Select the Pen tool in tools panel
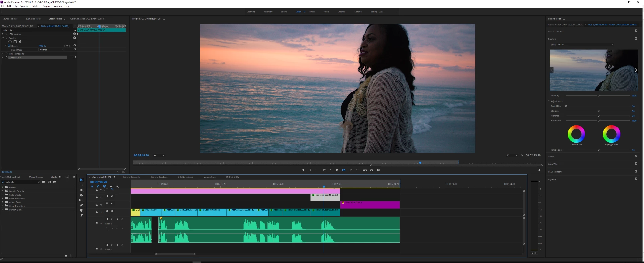Screen dimensions: 644x263 pyautogui.click(x=81, y=205)
